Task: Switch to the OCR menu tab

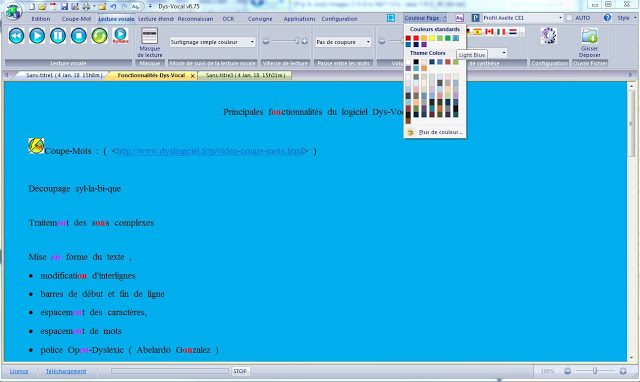Action: pyautogui.click(x=228, y=19)
